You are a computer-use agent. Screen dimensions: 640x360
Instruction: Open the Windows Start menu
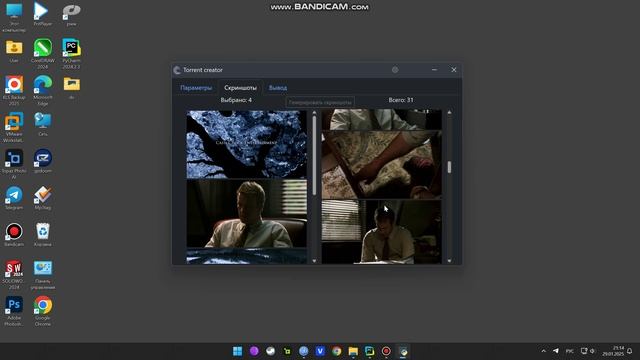pos(238,351)
